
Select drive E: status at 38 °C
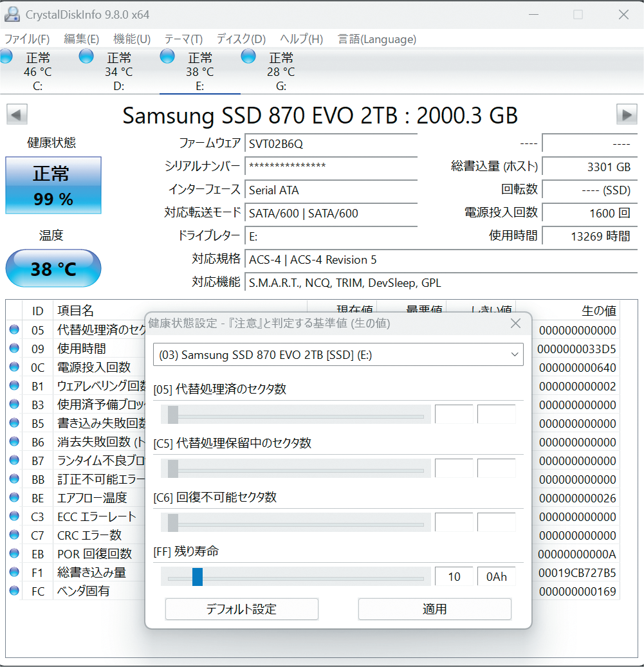pos(199,71)
